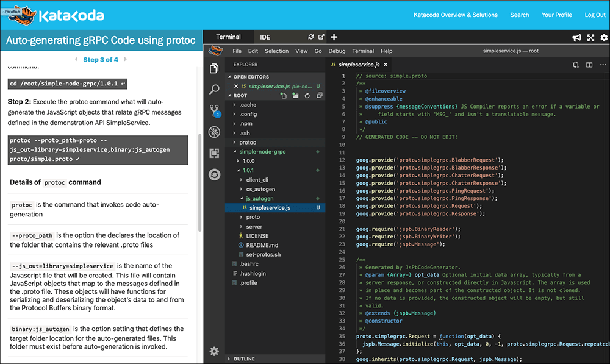Image resolution: width=610 pixels, height=364 pixels.
Task: Open the Explorer files icon in activity bar
Action: click(x=214, y=69)
